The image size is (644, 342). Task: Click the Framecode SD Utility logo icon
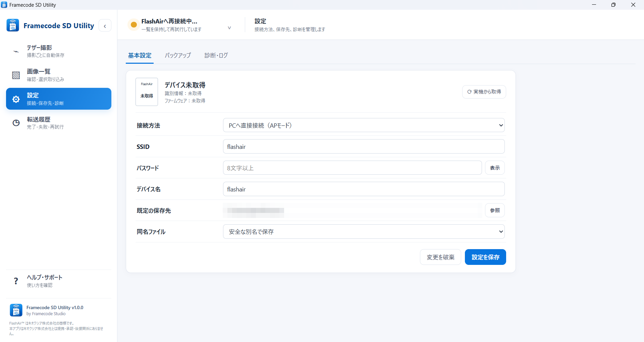point(13,25)
